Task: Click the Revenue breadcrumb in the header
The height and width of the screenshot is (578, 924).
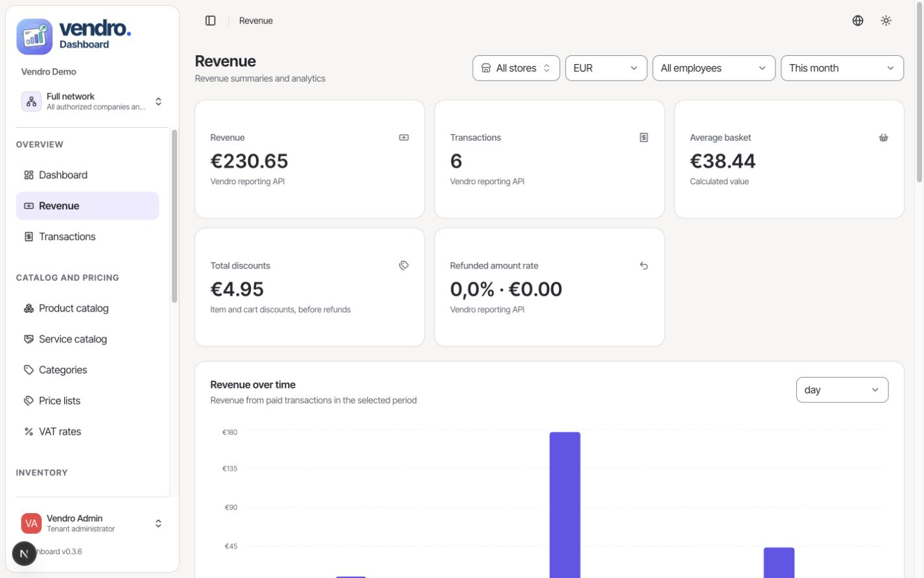Action: tap(255, 21)
